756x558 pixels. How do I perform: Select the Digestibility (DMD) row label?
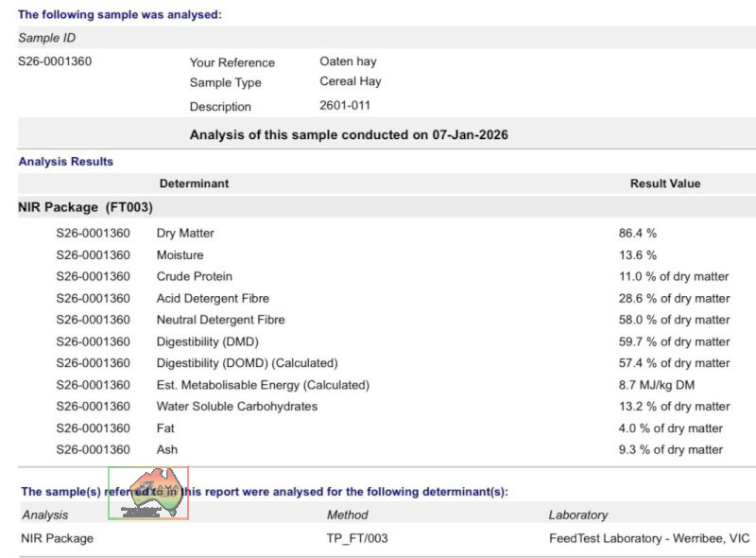[207, 341]
